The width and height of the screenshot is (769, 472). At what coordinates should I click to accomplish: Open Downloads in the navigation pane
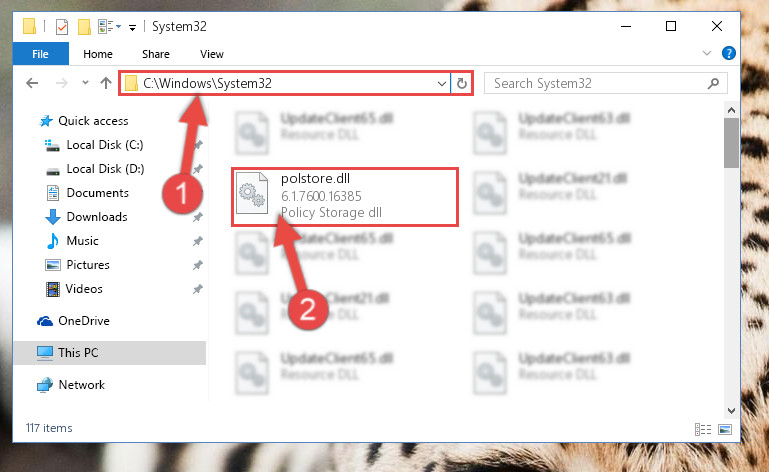pos(97,216)
